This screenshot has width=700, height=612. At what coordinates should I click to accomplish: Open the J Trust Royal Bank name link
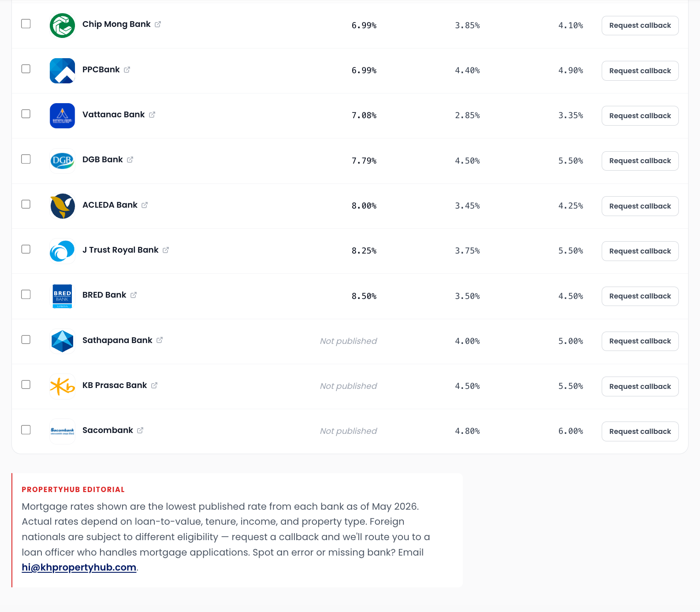[x=120, y=250]
